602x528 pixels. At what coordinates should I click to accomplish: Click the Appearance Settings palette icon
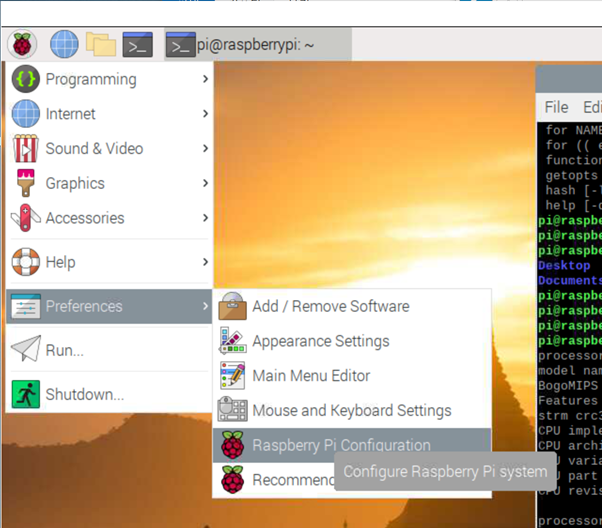(232, 341)
